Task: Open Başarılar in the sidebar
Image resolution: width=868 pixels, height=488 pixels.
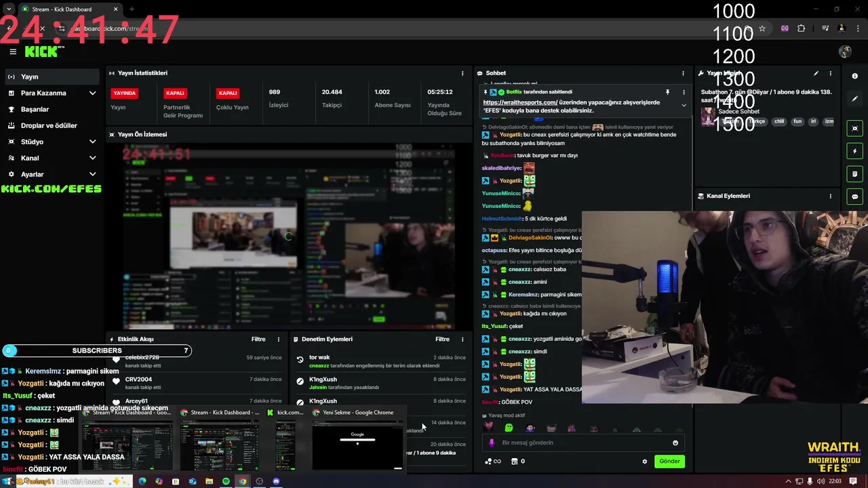Action: point(52,109)
